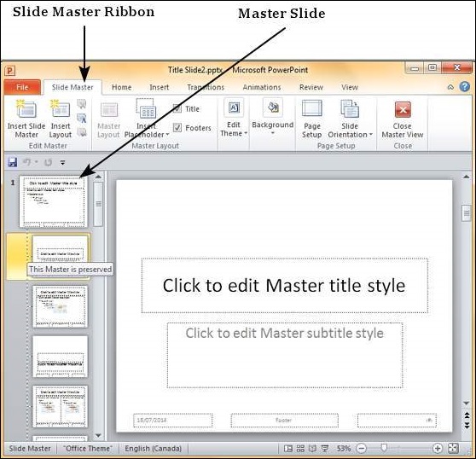Toggle the Title checkbox
This screenshot has height=459, width=476.
coord(177,108)
